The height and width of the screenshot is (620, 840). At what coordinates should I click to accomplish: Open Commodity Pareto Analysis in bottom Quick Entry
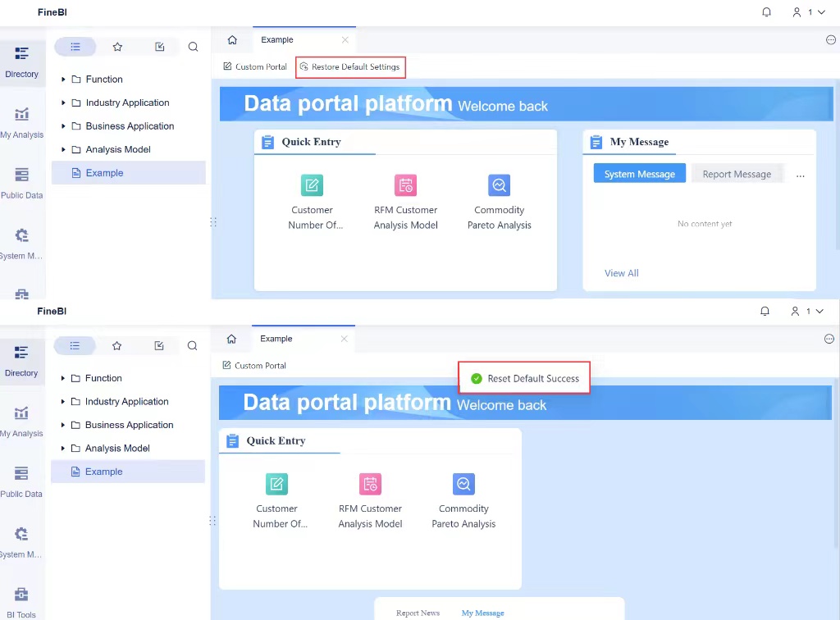pos(464,500)
